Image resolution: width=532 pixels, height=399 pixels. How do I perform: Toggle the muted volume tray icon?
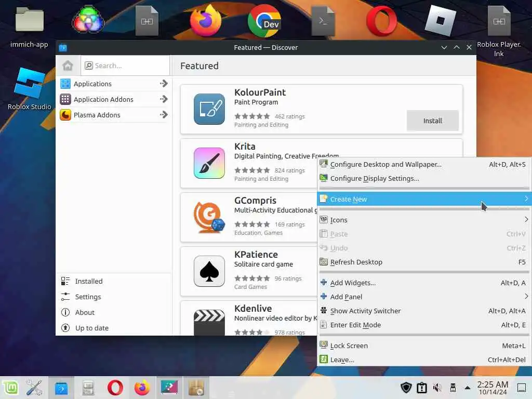[437, 388]
